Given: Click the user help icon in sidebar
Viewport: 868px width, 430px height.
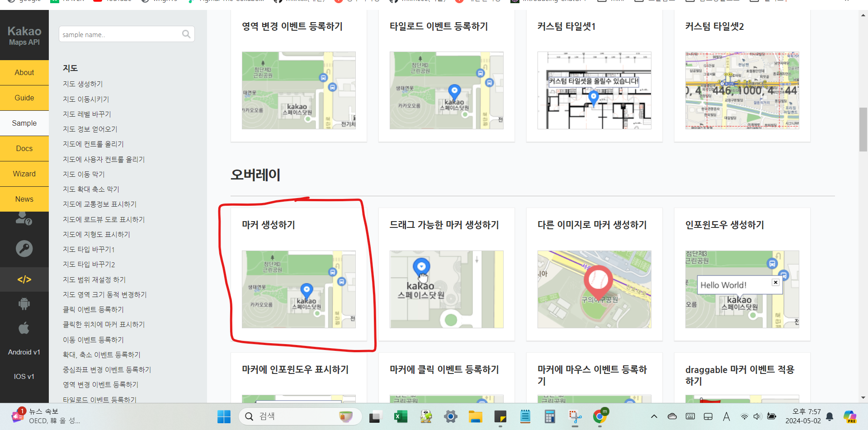Looking at the screenshot, I should (24, 219).
